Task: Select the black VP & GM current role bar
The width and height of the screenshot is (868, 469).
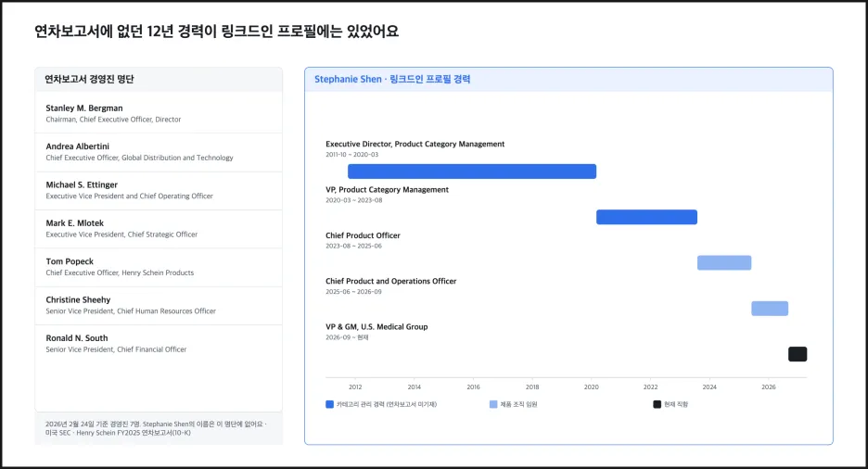Action: [x=798, y=354]
